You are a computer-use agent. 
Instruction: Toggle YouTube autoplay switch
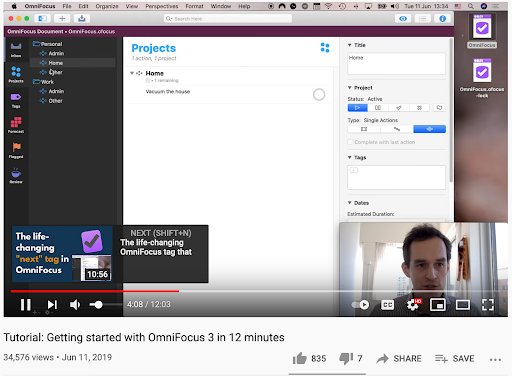[x=360, y=304]
